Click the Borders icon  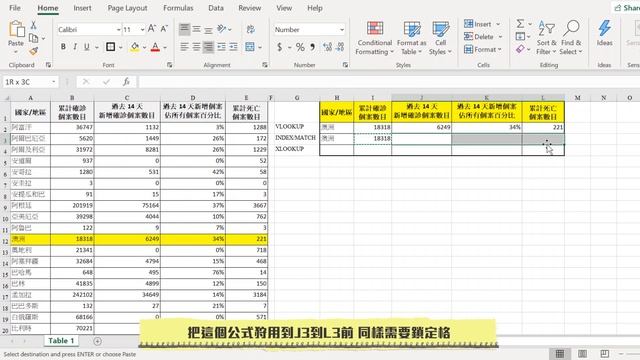point(110,47)
